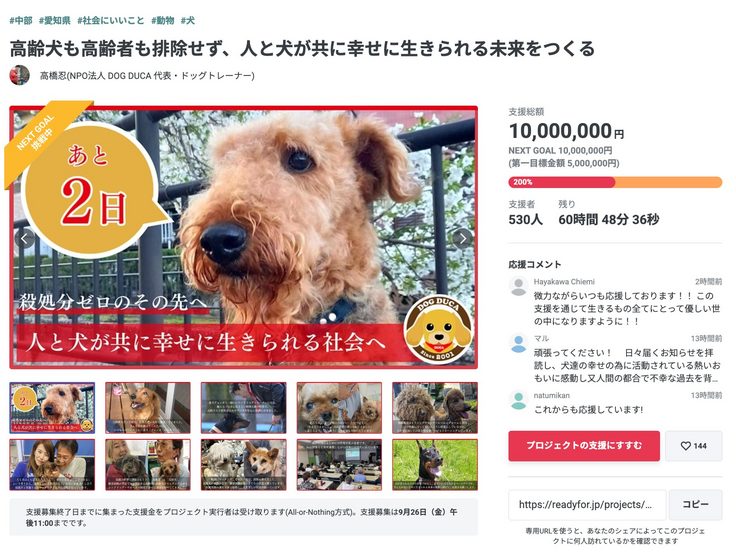Click the プロジェクトの支援にすすむ button
The height and width of the screenshot is (556, 736).
tap(584, 446)
